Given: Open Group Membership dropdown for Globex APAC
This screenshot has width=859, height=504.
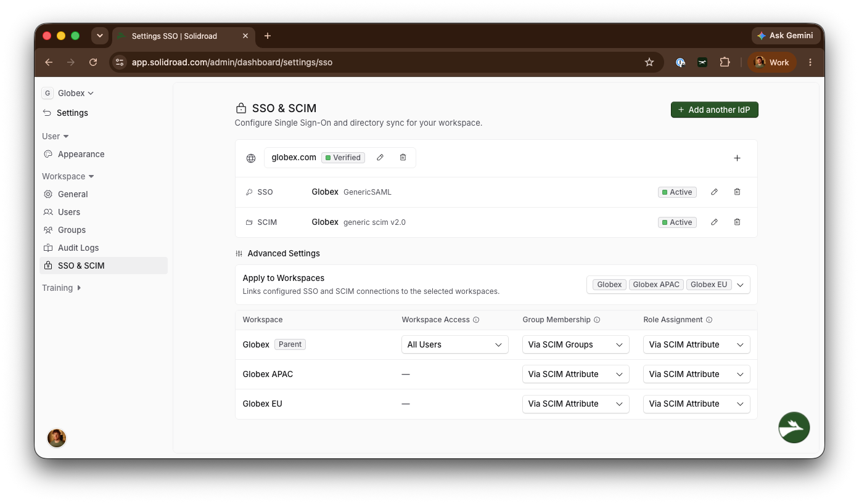Looking at the screenshot, I should 576,374.
